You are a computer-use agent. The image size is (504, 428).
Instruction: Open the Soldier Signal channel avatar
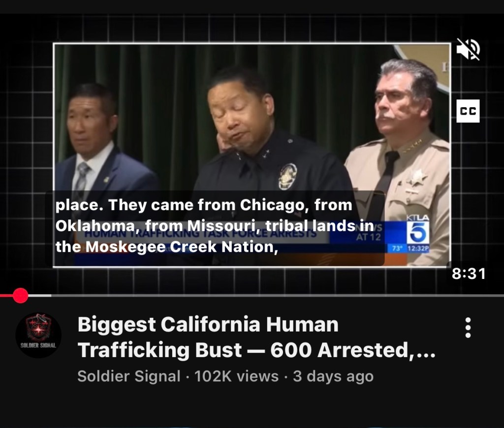[38, 336]
